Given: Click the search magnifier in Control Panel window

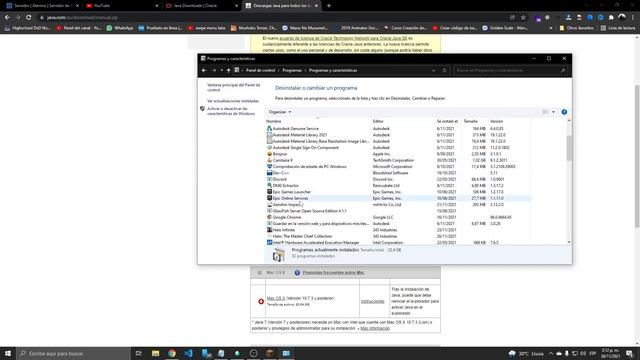Looking at the screenshot, I should pyautogui.click(x=563, y=71).
